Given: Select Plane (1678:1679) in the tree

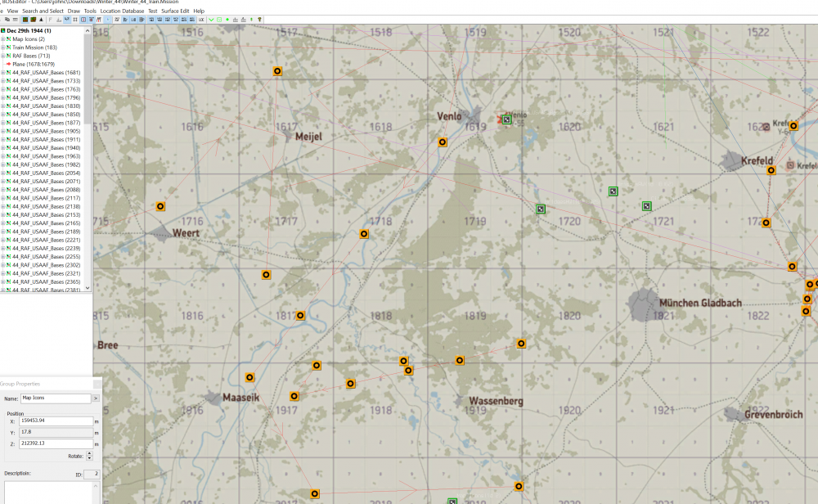Looking at the screenshot, I should tap(34, 64).
